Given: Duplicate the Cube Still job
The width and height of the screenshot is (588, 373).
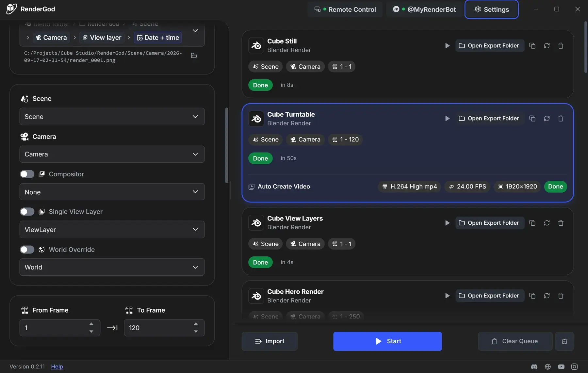Looking at the screenshot, I should [x=532, y=46].
